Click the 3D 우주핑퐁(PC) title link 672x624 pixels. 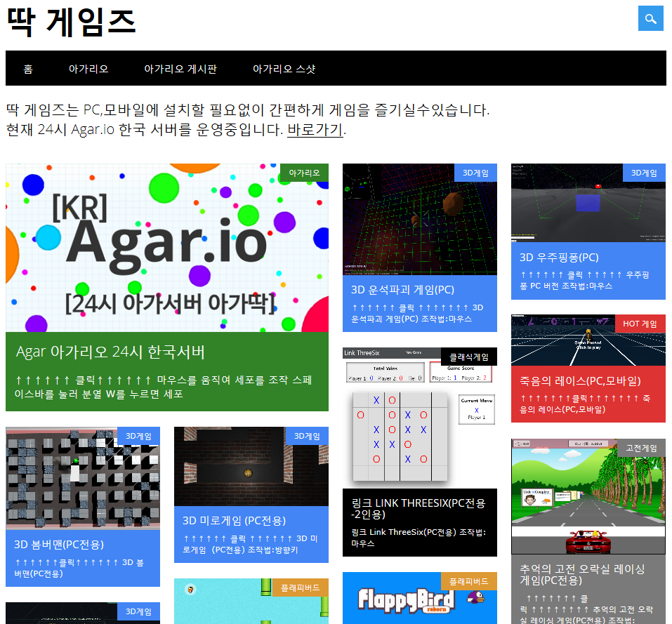tap(559, 257)
